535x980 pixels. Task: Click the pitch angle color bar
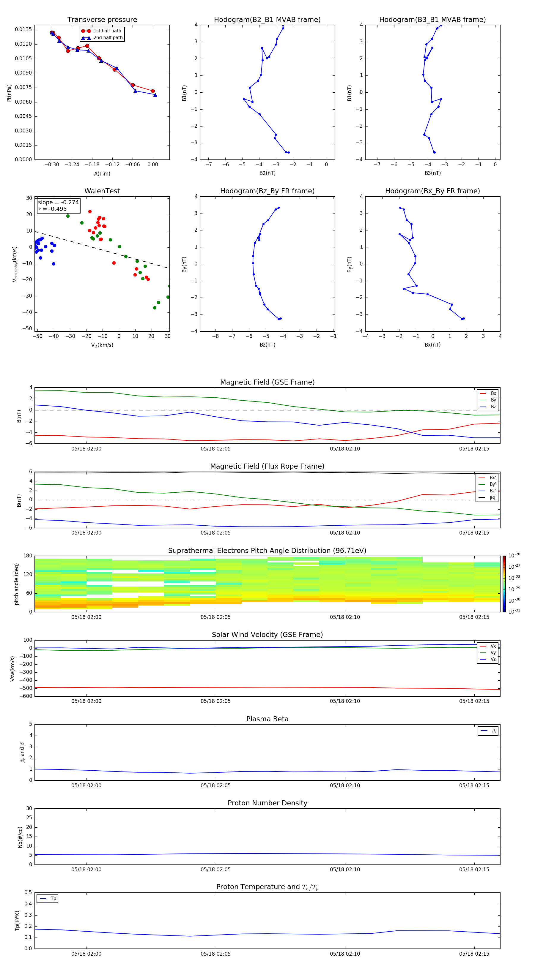pyautogui.click(x=504, y=584)
